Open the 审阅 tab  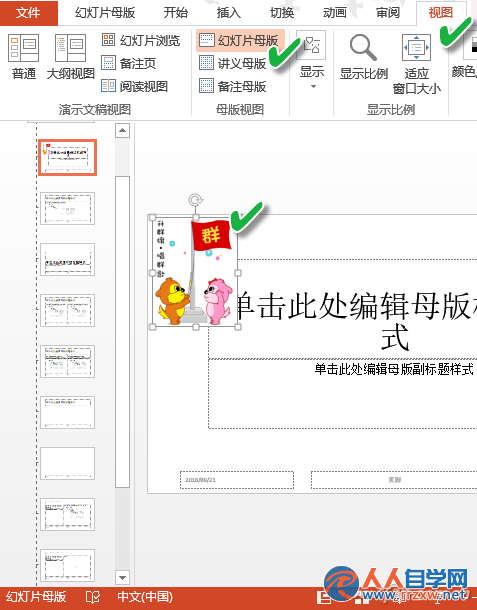tap(388, 12)
